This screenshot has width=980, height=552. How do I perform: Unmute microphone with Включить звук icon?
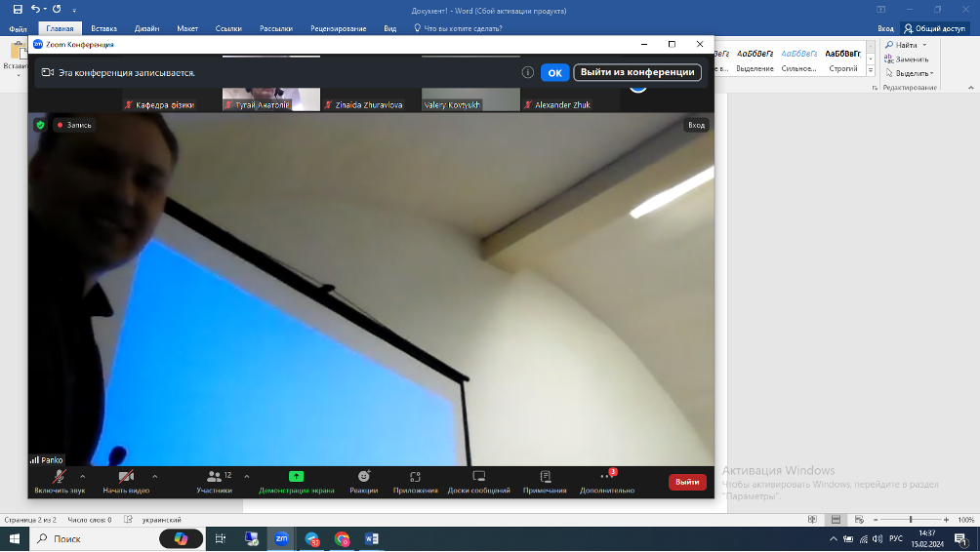[60, 477]
